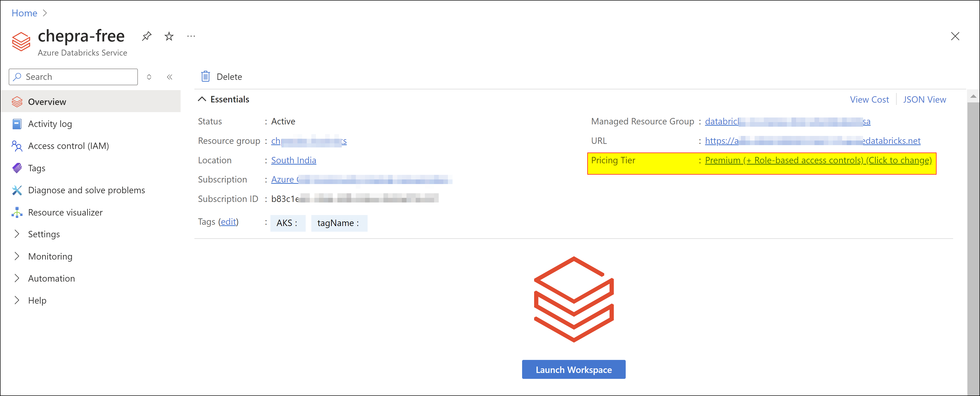Open the Resource group link
Image resolution: width=980 pixels, height=396 pixels.
click(309, 141)
